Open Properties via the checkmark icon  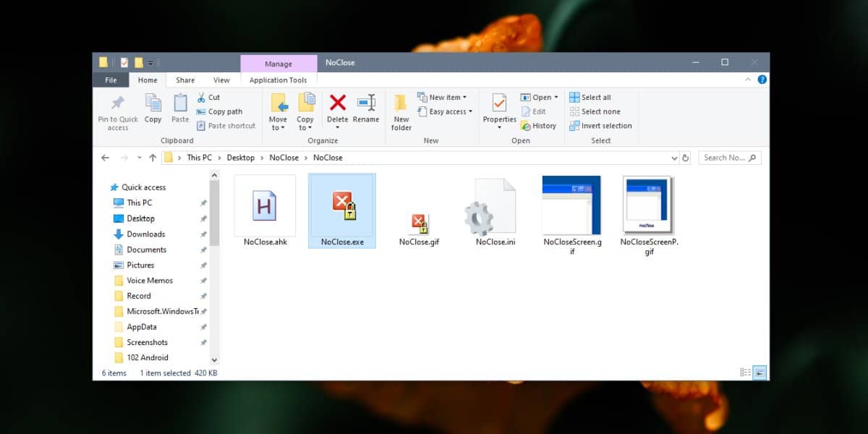pyautogui.click(x=499, y=103)
